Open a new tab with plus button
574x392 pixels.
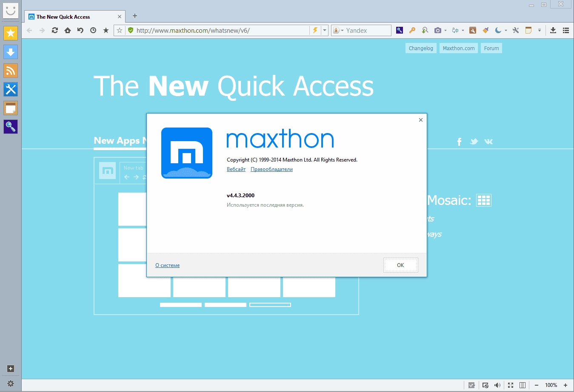[x=135, y=16]
